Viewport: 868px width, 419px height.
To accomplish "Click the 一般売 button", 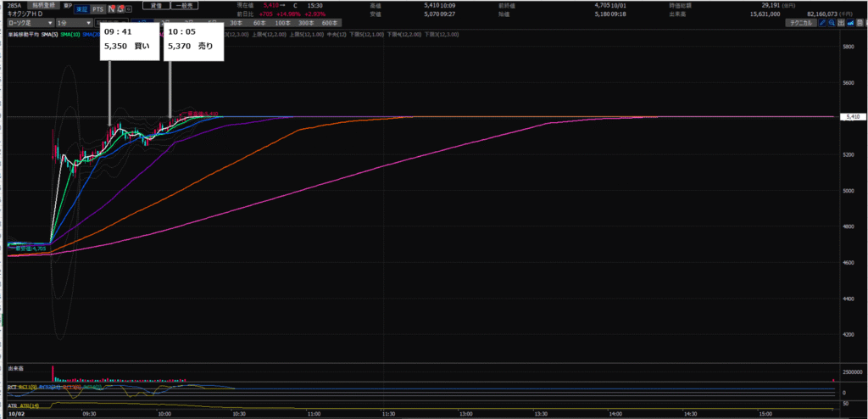I will [x=182, y=5].
